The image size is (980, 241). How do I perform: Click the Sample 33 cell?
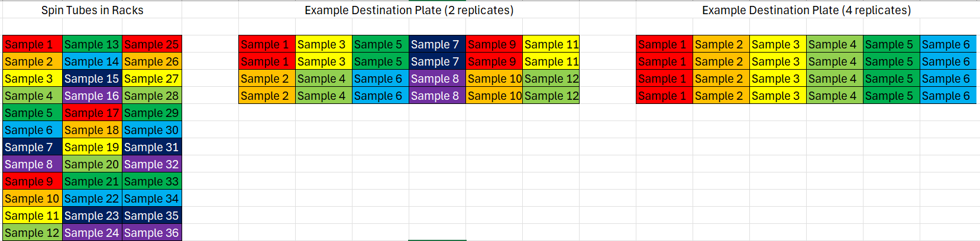tap(151, 181)
